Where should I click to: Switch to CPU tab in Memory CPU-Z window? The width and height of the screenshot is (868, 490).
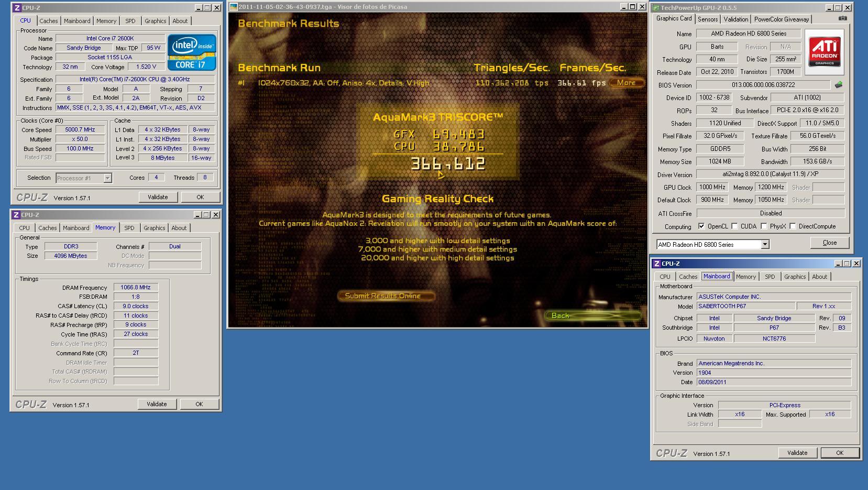(x=25, y=228)
